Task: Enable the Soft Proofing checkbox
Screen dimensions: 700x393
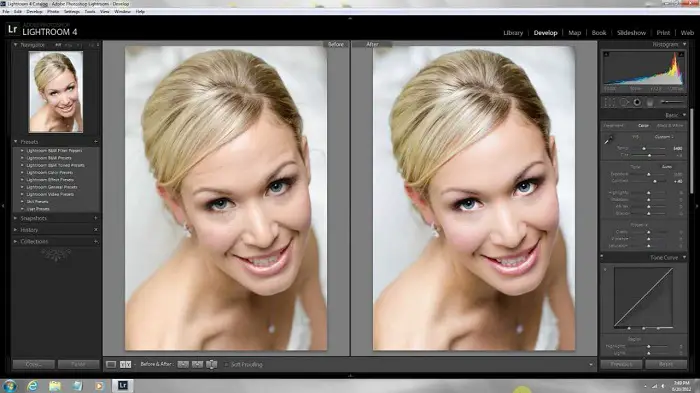Action: [226, 364]
